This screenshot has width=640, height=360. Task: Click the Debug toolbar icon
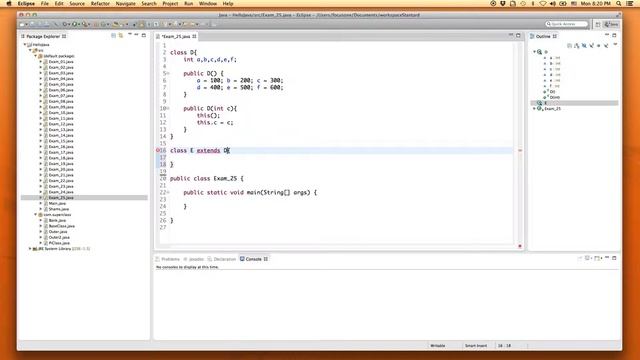(65, 24)
